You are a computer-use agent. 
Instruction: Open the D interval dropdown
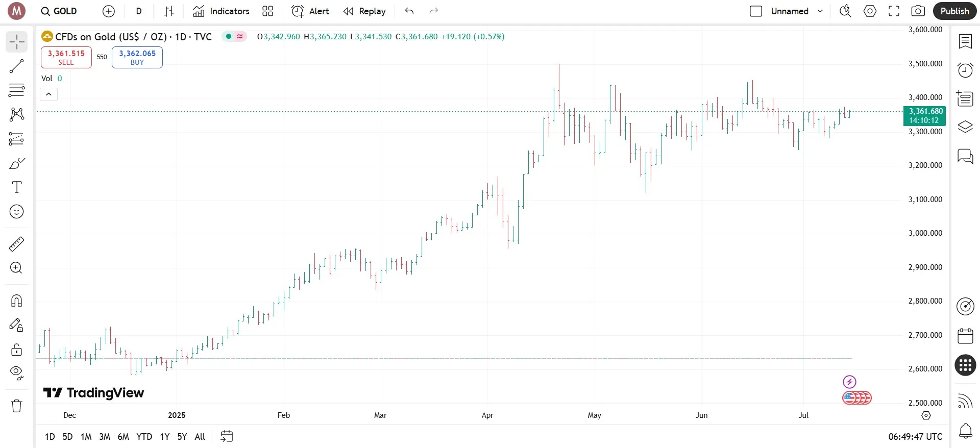[139, 11]
